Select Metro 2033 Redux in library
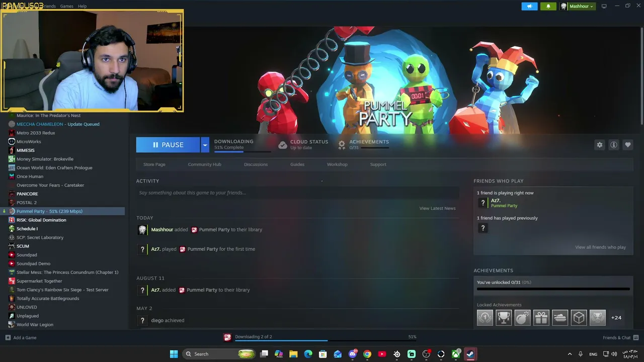 [36, 133]
